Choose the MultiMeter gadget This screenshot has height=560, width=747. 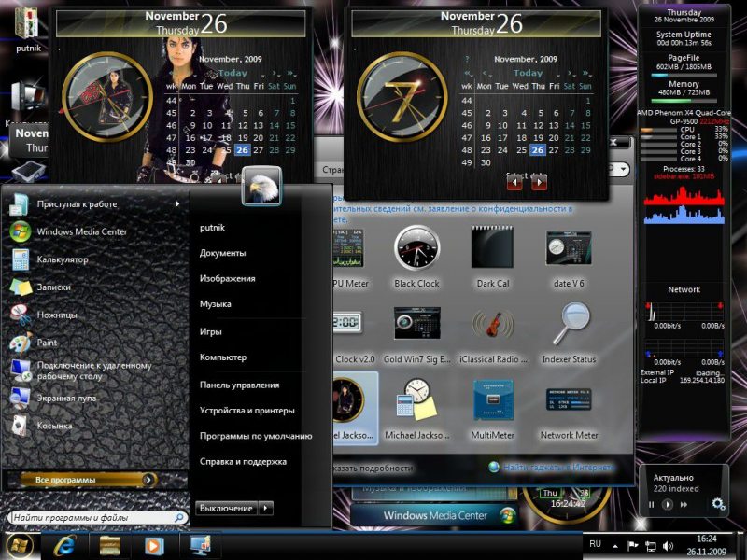pos(493,409)
